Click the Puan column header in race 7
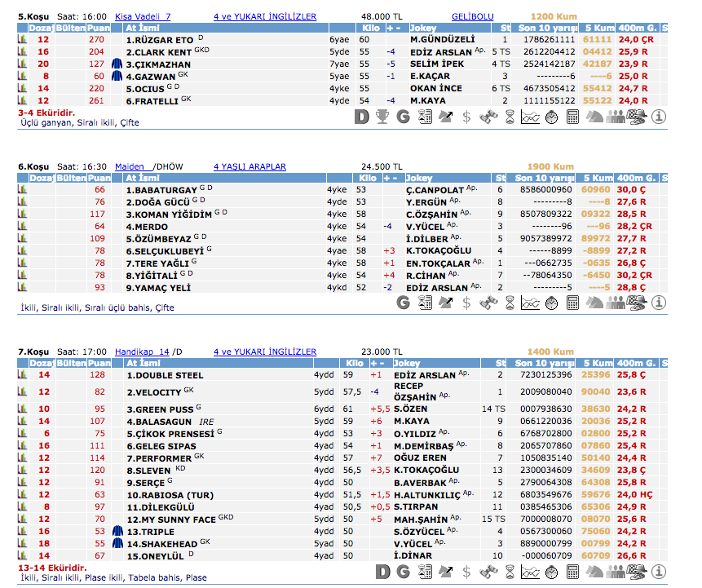This screenshot has width=702, height=588. [99, 363]
